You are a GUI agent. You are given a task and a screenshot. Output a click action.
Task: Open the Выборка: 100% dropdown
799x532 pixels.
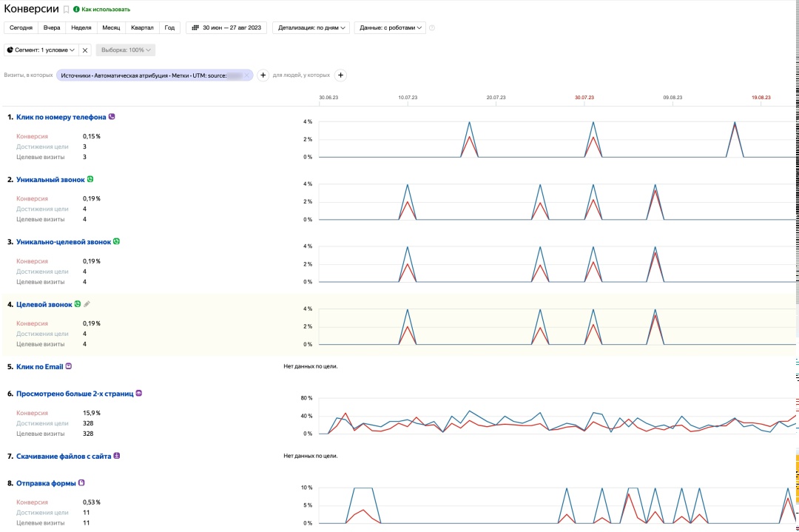coord(124,50)
